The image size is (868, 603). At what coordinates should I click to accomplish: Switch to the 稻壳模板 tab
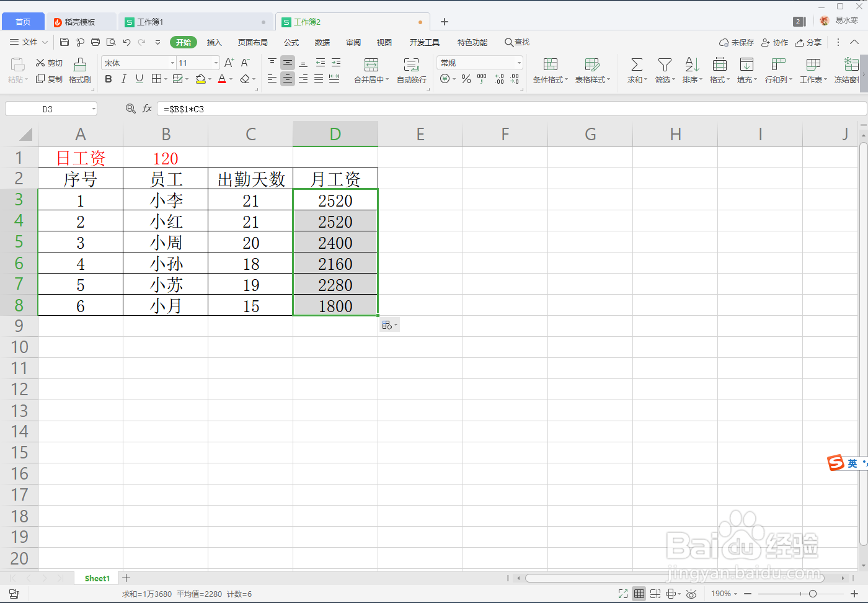[x=81, y=22]
